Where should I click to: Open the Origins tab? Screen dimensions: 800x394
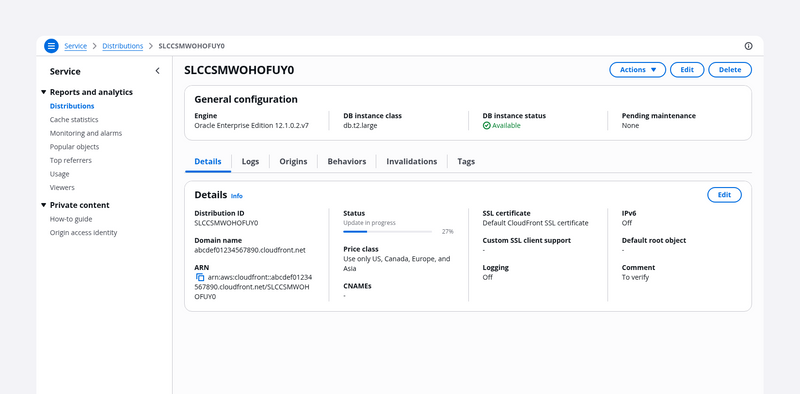coord(293,161)
